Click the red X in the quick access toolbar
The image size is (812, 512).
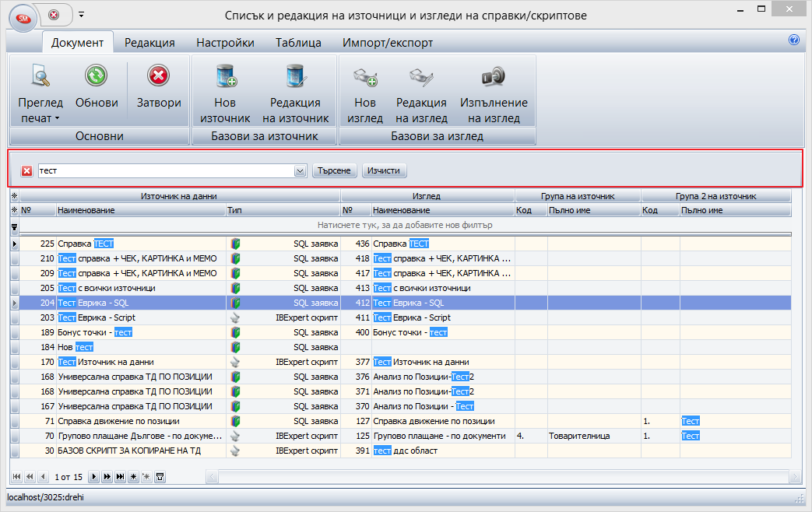pyautogui.click(x=54, y=15)
